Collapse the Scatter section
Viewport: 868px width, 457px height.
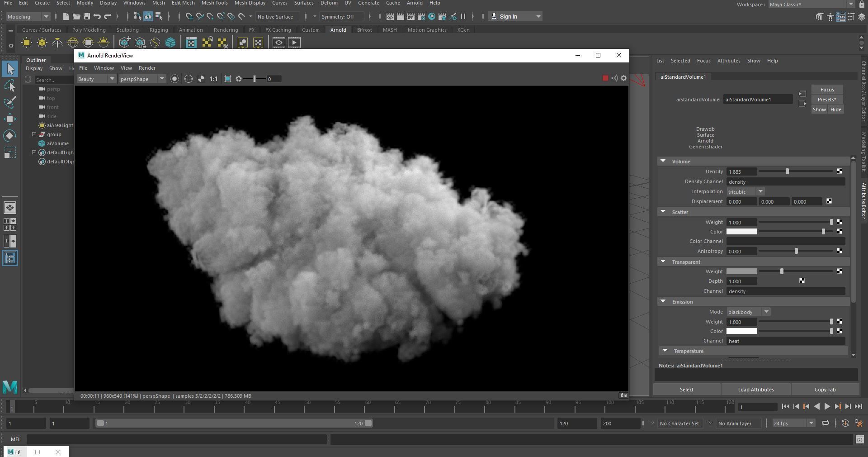663,212
